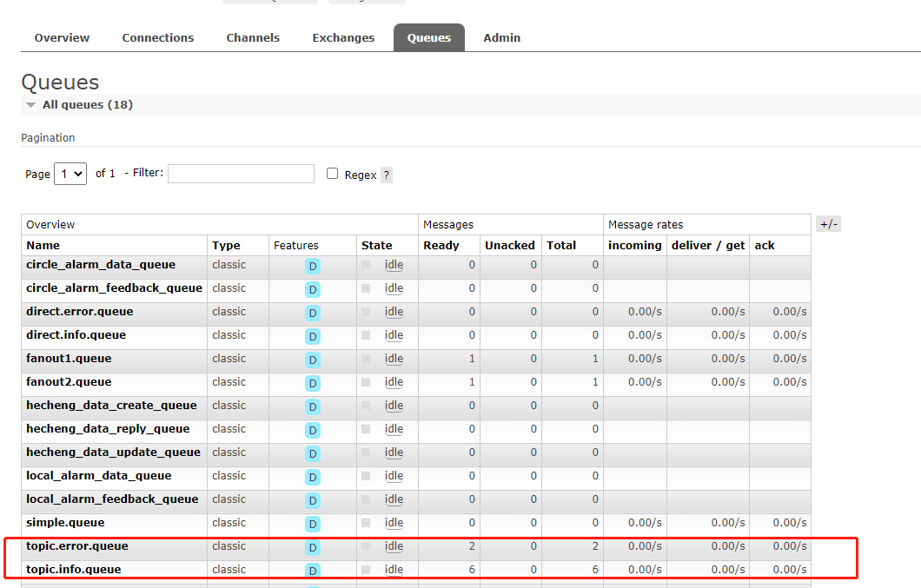921x588 pixels.
Task: Open fanout1.queue details
Action: click(x=69, y=359)
